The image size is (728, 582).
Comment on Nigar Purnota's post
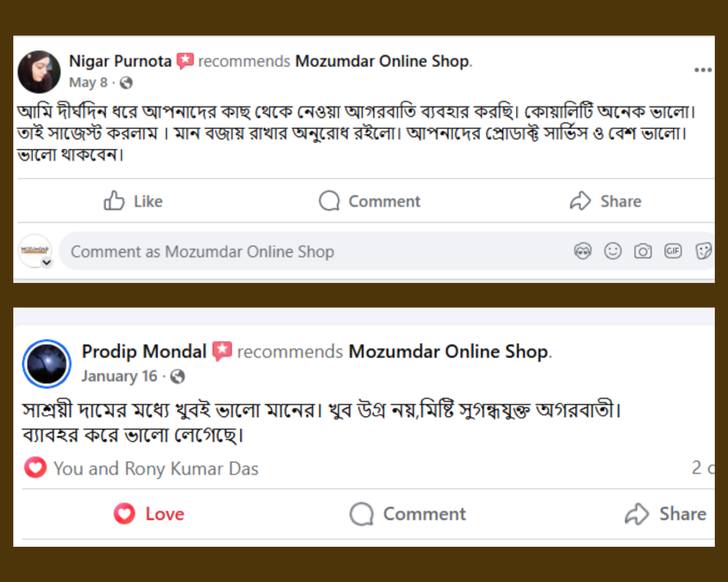(x=370, y=201)
